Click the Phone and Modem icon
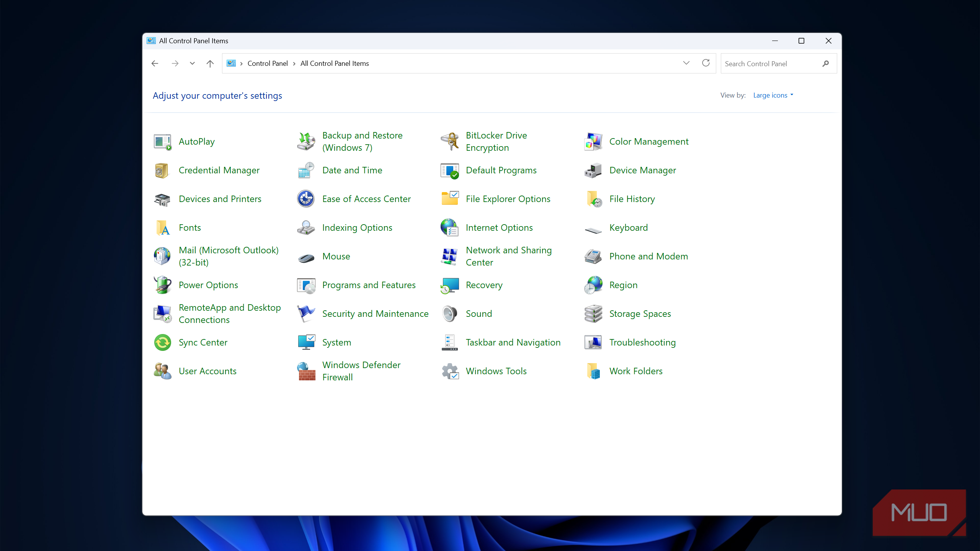980x551 pixels. pos(593,256)
